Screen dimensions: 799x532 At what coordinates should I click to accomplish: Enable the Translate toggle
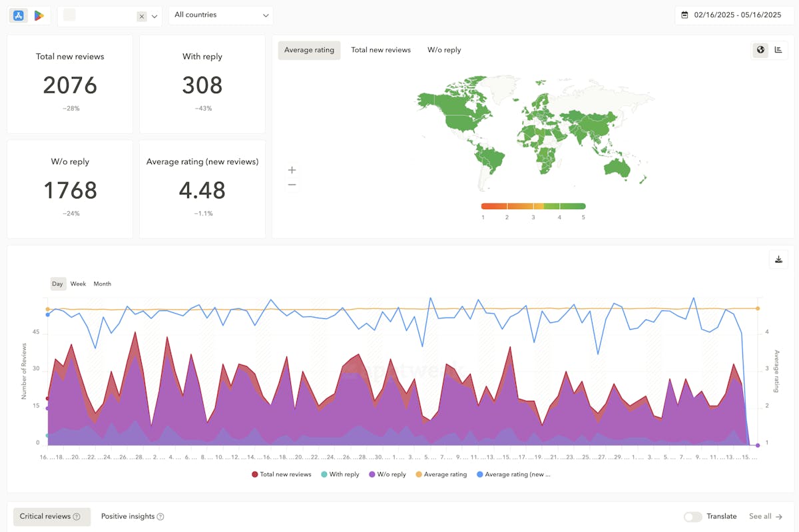pos(692,517)
